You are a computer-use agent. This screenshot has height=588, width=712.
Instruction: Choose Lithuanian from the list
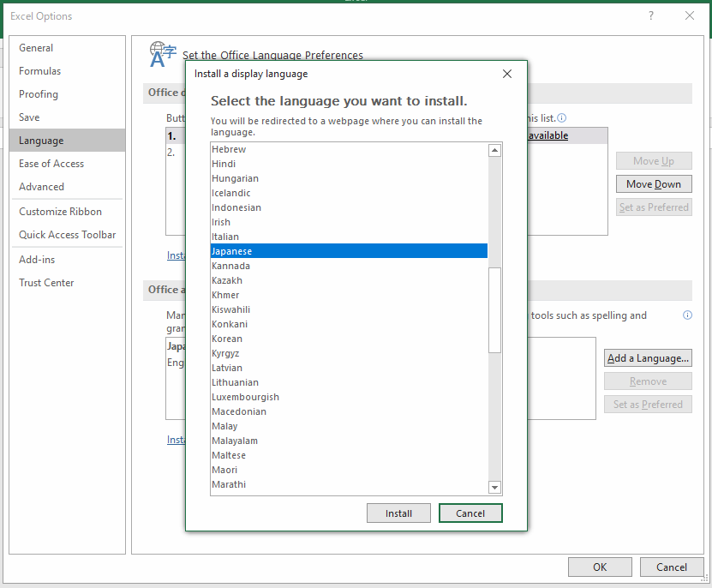pyautogui.click(x=349, y=382)
